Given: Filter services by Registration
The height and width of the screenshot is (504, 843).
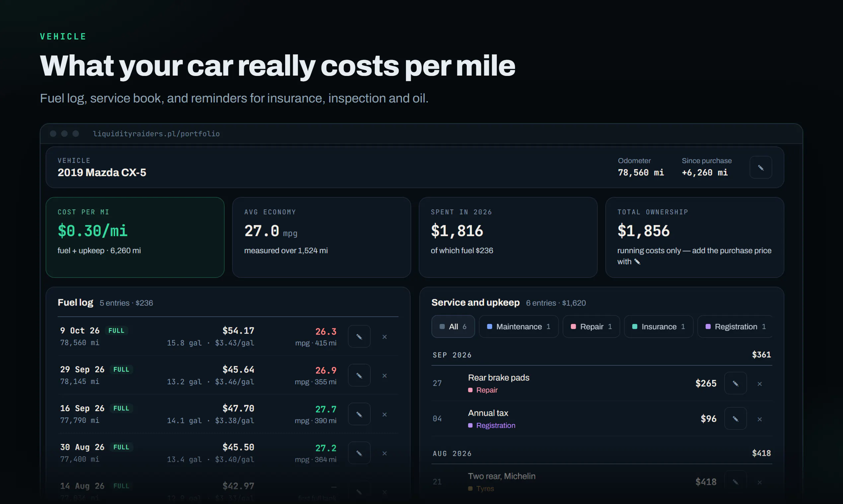Looking at the screenshot, I should click(x=735, y=326).
